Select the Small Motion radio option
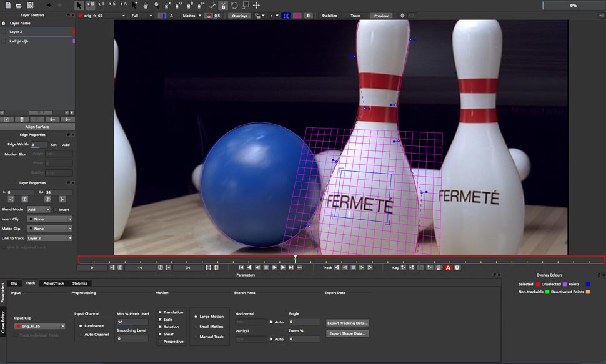The width and height of the screenshot is (606, 364). pos(196,327)
